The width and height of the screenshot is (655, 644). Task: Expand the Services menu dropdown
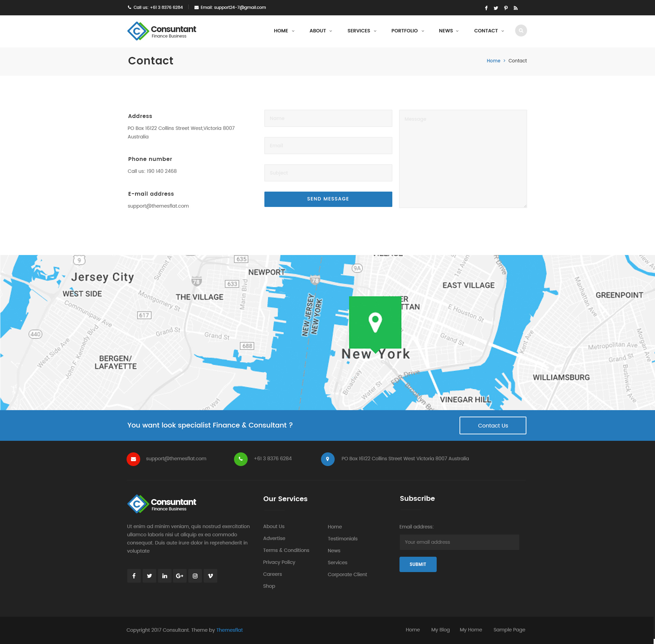tap(362, 31)
